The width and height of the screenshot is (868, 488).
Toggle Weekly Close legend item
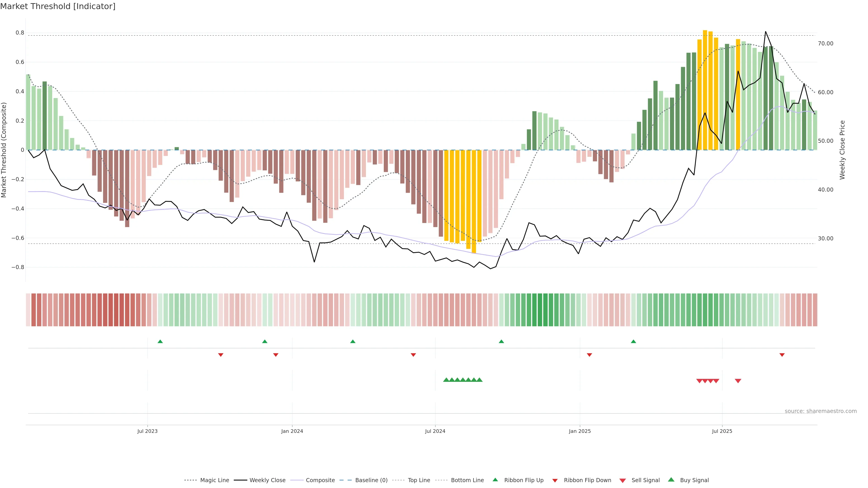tap(267, 480)
